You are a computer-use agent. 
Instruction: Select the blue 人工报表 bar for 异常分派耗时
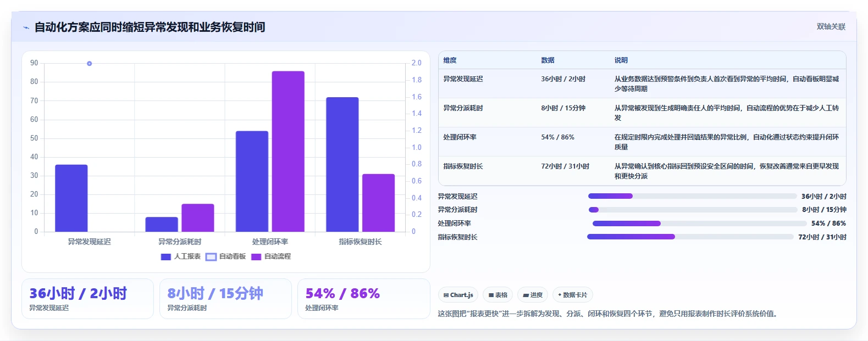click(162, 224)
